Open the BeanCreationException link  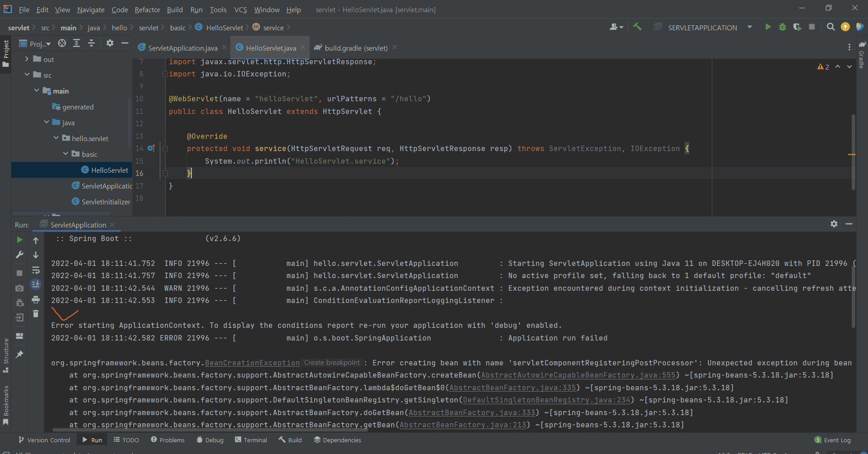(x=252, y=363)
